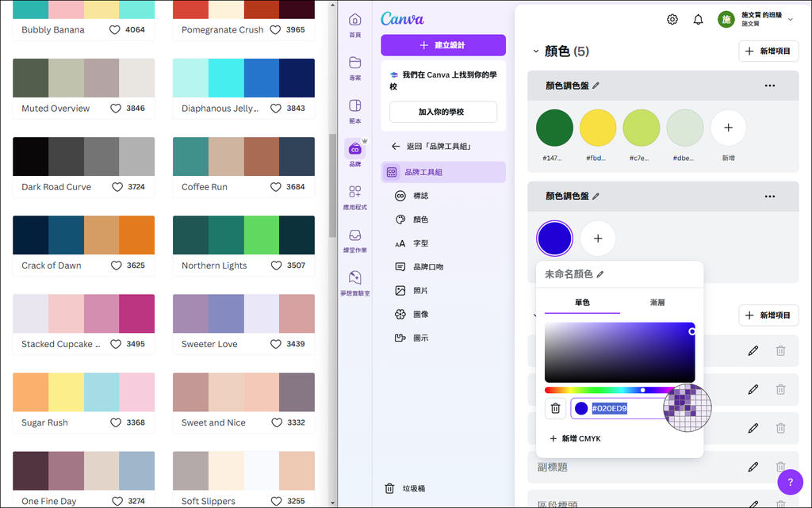Select the blue color swatch

(x=554, y=239)
